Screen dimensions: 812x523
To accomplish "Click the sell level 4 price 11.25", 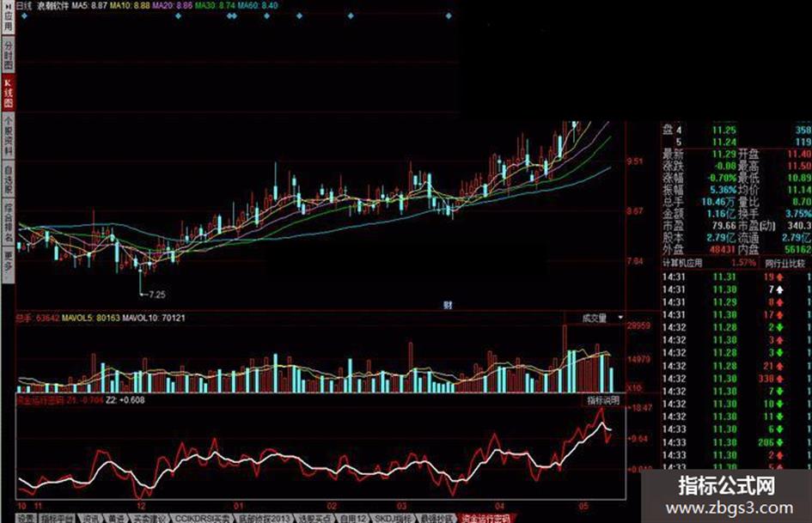I will click(723, 130).
